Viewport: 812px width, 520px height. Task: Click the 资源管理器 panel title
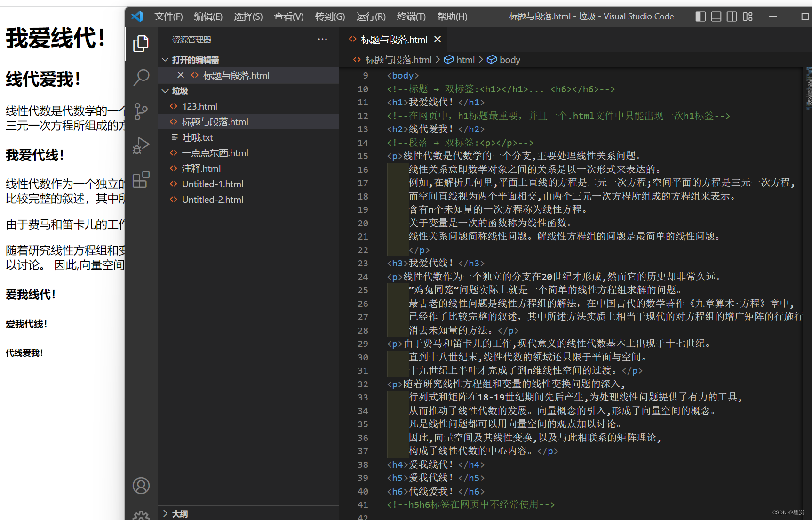[x=191, y=40]
